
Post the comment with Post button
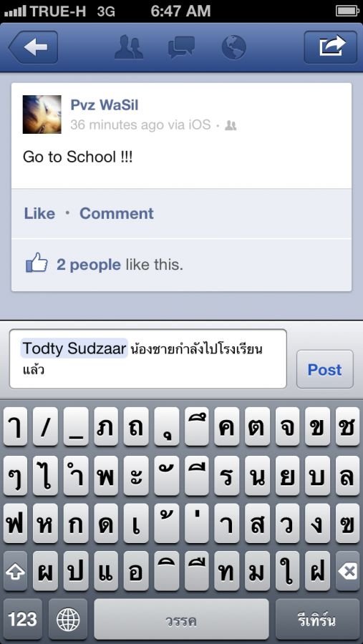click(x=325, y=369)
